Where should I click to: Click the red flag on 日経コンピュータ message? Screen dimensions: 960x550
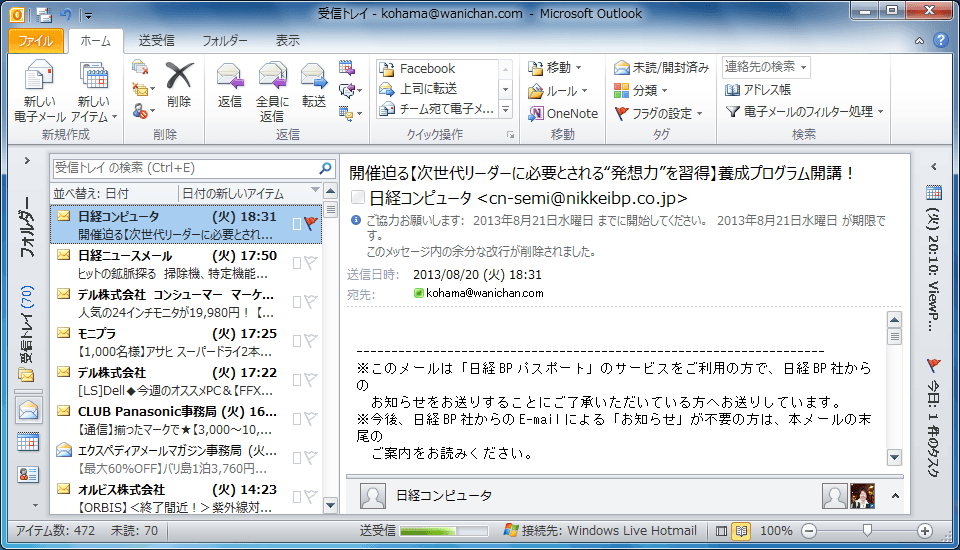pyautogui.click(x=311, y=224)
